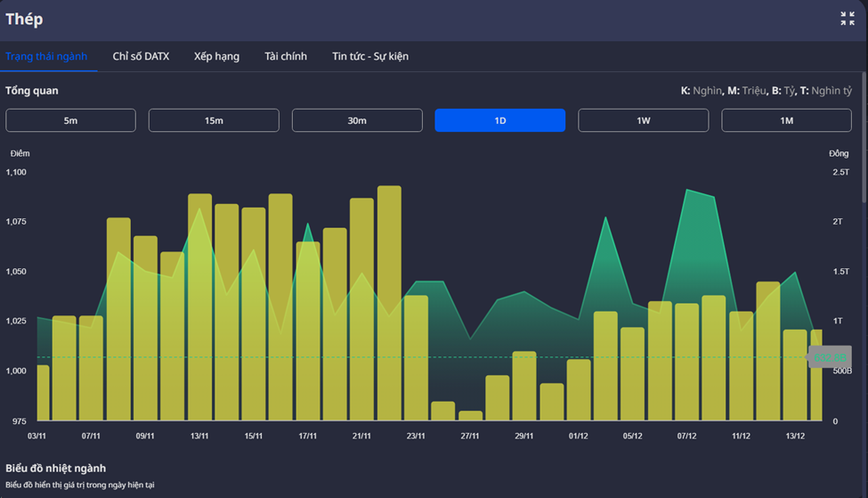Switch to the Chỉ số DATX tab
Screen dimensions: 868x498
point(141,56)
